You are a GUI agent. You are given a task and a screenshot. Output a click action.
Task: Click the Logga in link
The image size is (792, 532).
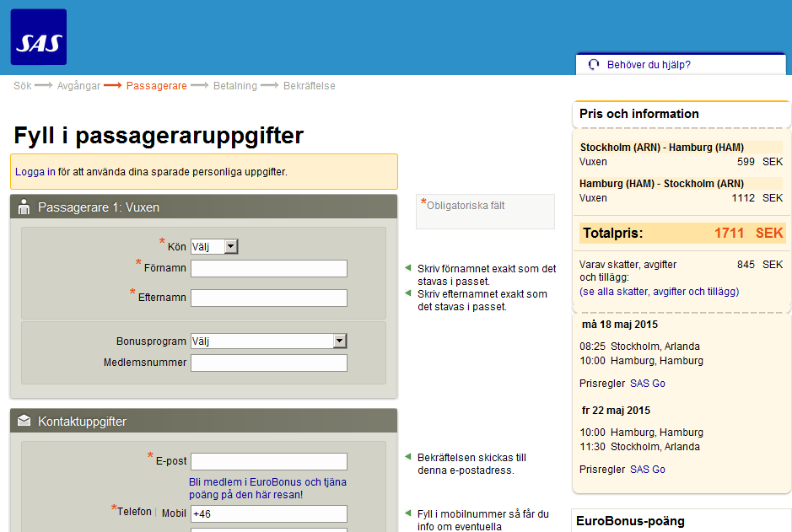[35, 172]
